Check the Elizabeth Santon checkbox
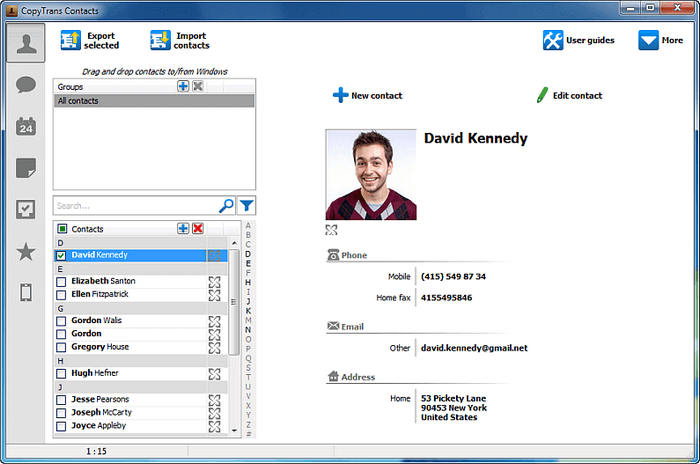The width and height of the screenshot is (700, 464). 61,282
